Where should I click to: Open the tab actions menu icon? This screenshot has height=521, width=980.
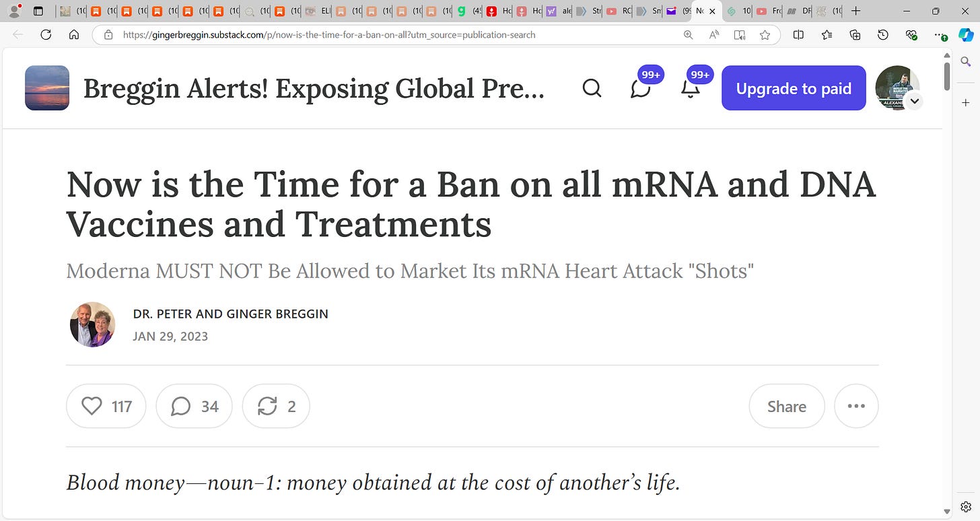pos(38,11)
